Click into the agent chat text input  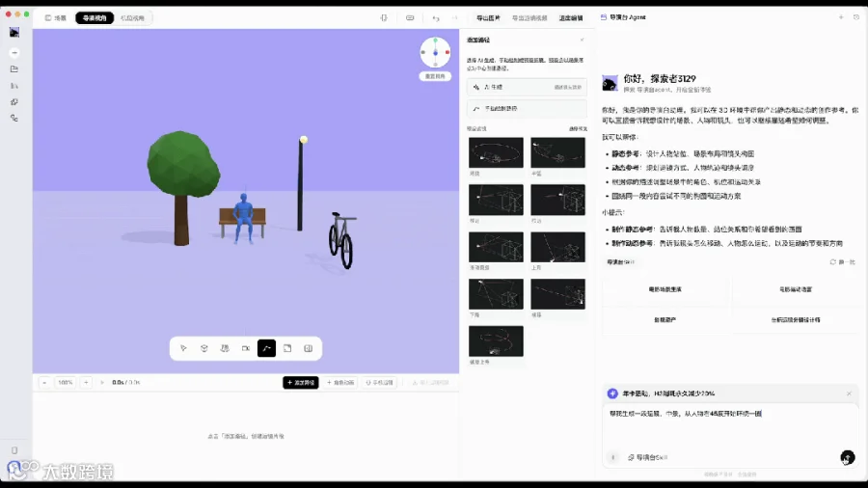(x=730, y=426)
